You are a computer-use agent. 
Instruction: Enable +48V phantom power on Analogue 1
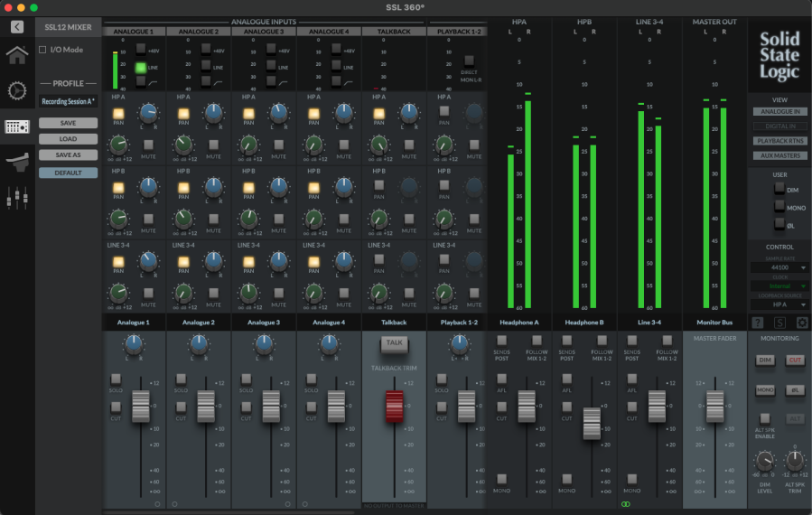tap(141, 49)
